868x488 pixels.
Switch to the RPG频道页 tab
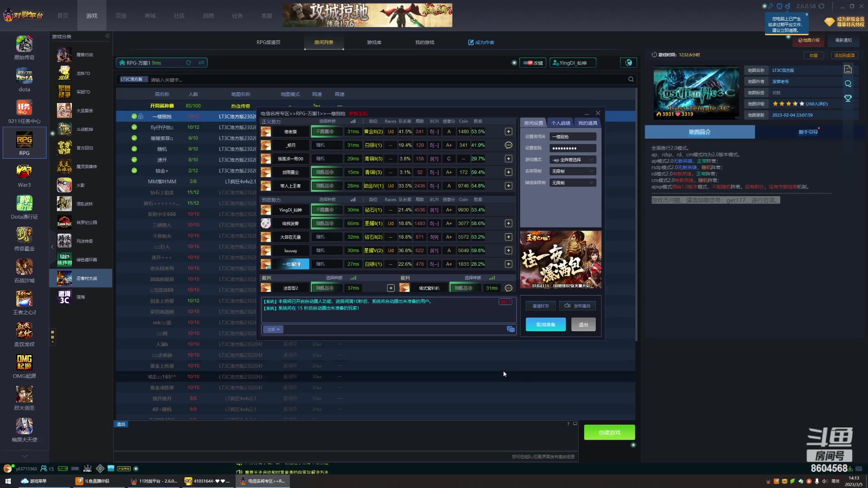click(x=269, y=42)
